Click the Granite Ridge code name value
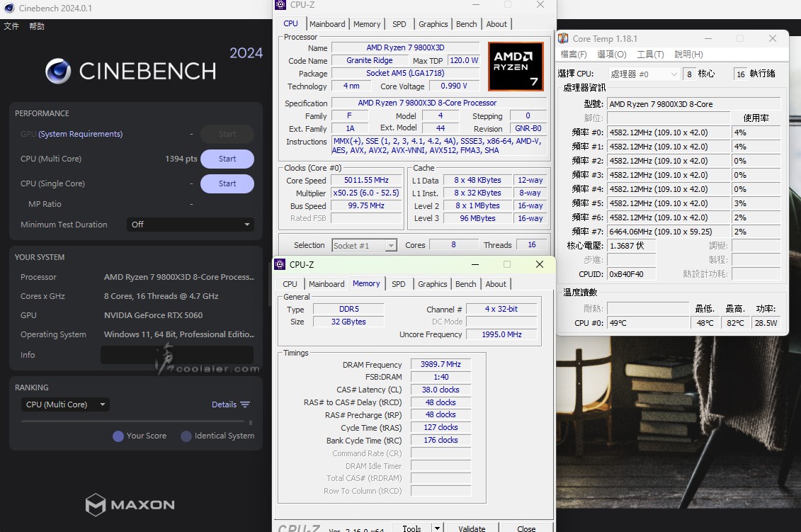This screenshot has height=532, width=801. click(x=370, y=60)
